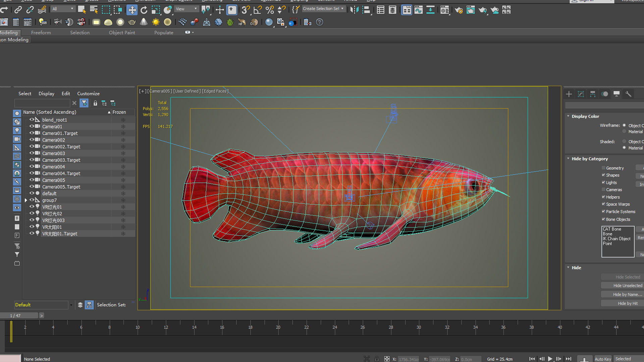This screenshot has height=362, width=644.
Task: Check the Cameras hide checkbox
Action: (x=603, y=189)
